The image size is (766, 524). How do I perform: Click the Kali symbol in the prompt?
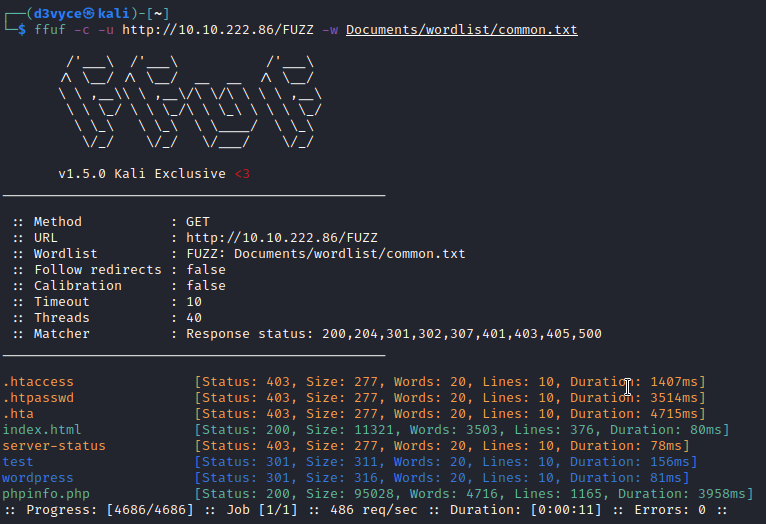89,13
